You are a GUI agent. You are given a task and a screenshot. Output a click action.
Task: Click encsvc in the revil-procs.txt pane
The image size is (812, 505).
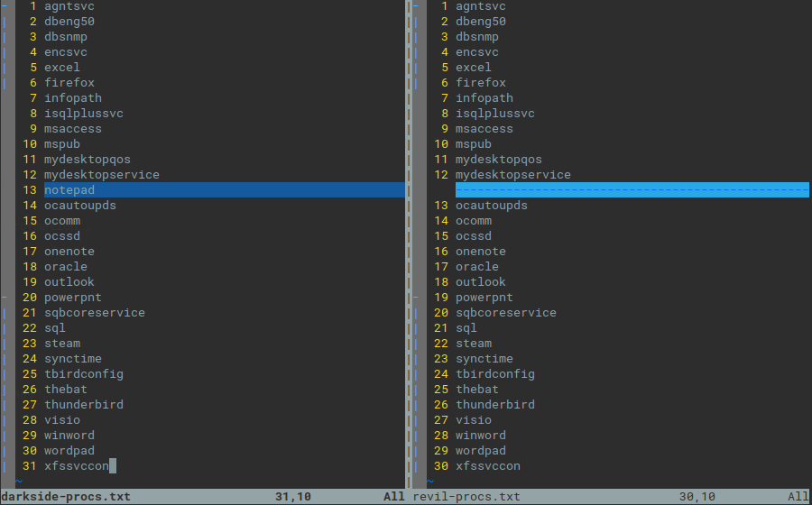pos(477,52)
